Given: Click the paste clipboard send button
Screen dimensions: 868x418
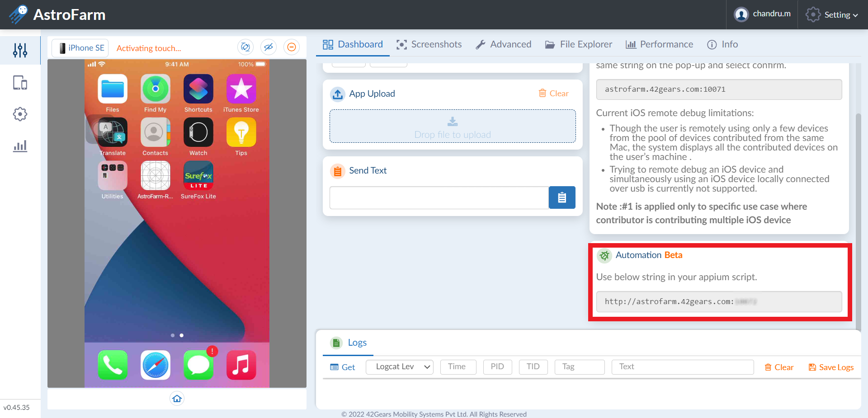Looking at the screenshot, I should 562,197.
